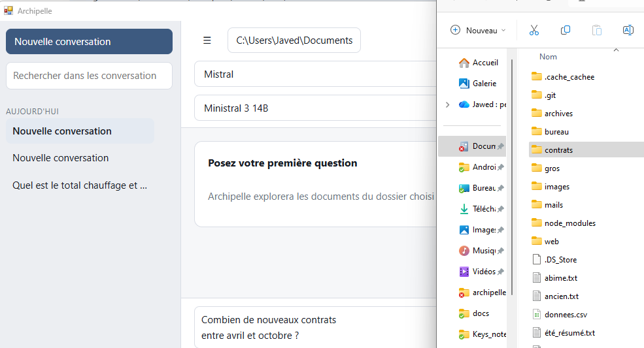The image size is (644, 348).
Task: Click the gros folder icon
Action: coord(536,168)
